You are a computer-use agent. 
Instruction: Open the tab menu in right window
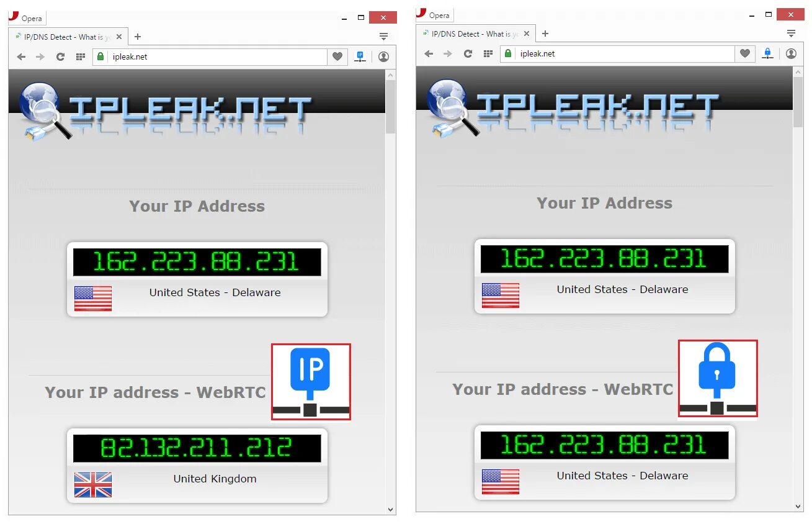tap(791, 34)
